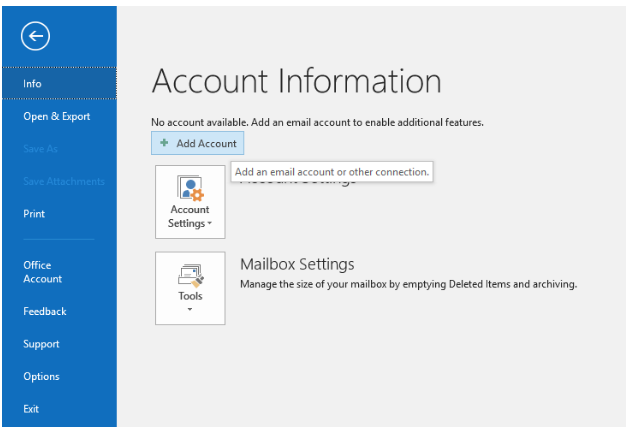The height and width of the screenshot is (433, 630).
Task: Click the Mailbox Settings heading
Action: (x=297, y=264)
